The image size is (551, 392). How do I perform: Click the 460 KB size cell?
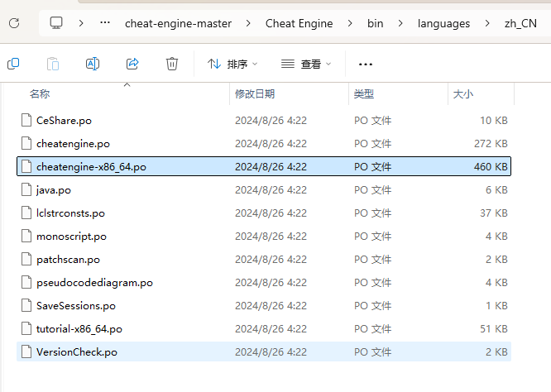tap(491, 166)
